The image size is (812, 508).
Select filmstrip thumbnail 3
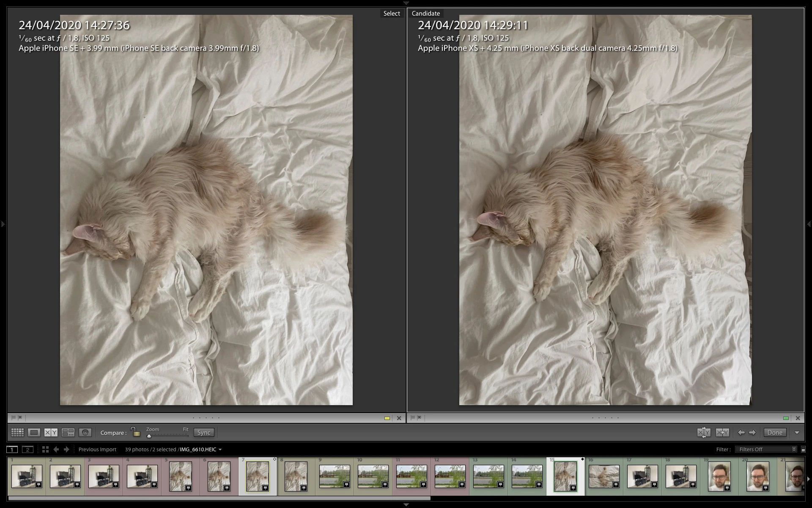[x=104, y=476]
